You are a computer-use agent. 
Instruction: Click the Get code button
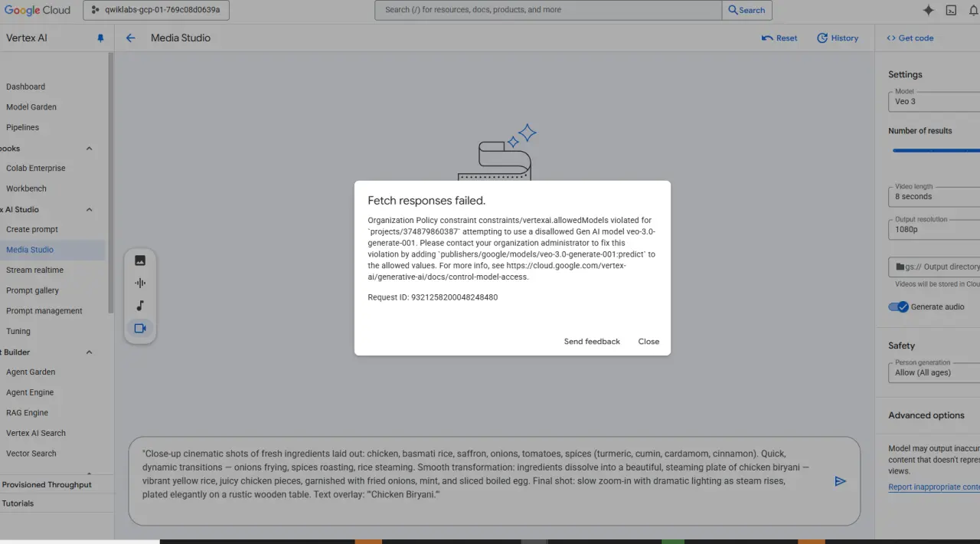click(x=910, y=38)
